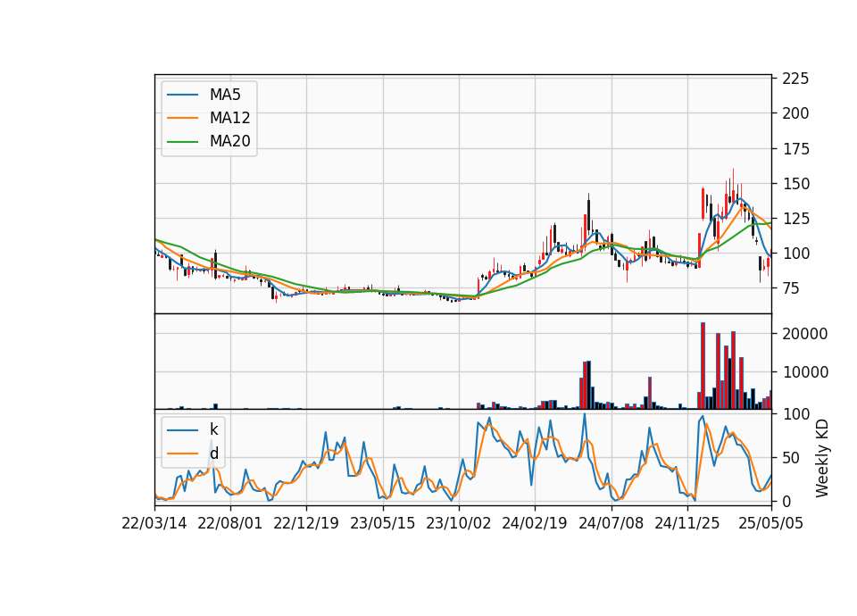Click the MA12 legend label
Image resolution: width=857 pixels, height=616 pixels.
(229, 118)
